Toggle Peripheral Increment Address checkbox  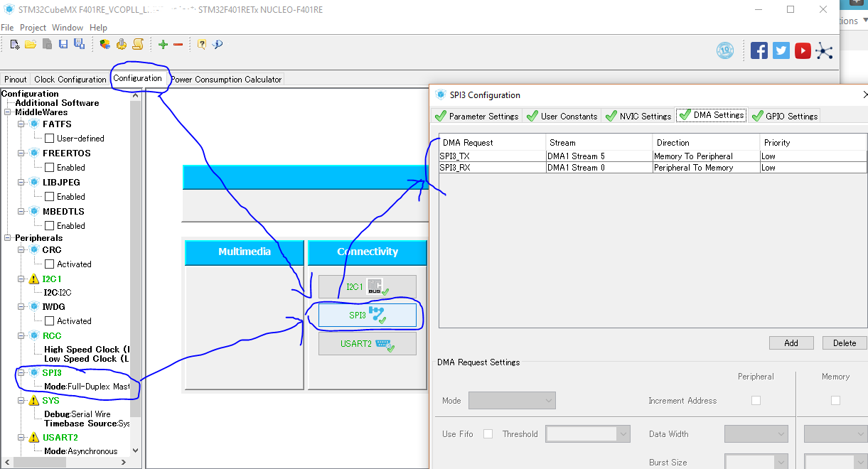coord(756,400)
